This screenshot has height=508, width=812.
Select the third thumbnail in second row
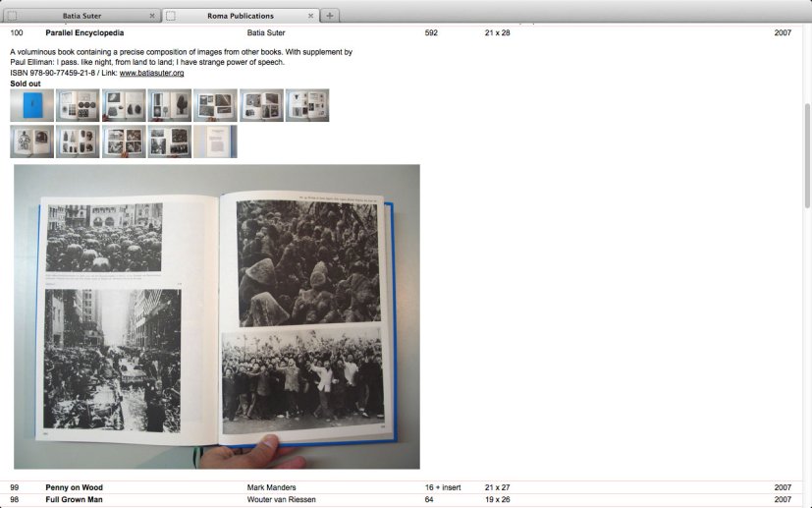click(x=124, y=141)
